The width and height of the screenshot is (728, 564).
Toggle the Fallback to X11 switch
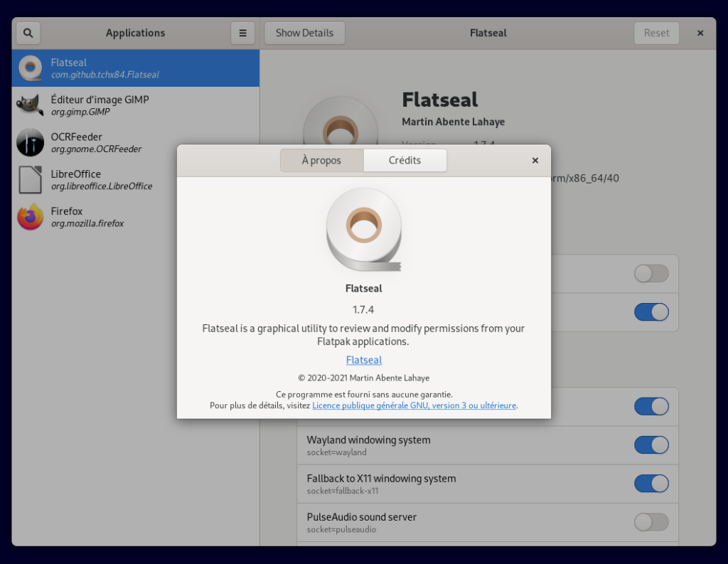[651, 484]
